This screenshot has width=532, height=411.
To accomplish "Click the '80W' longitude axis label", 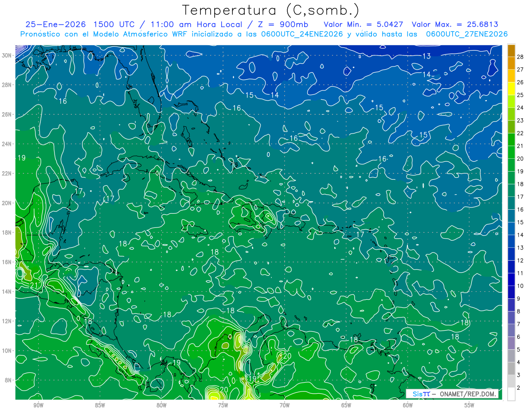I will tap(162, 405).
